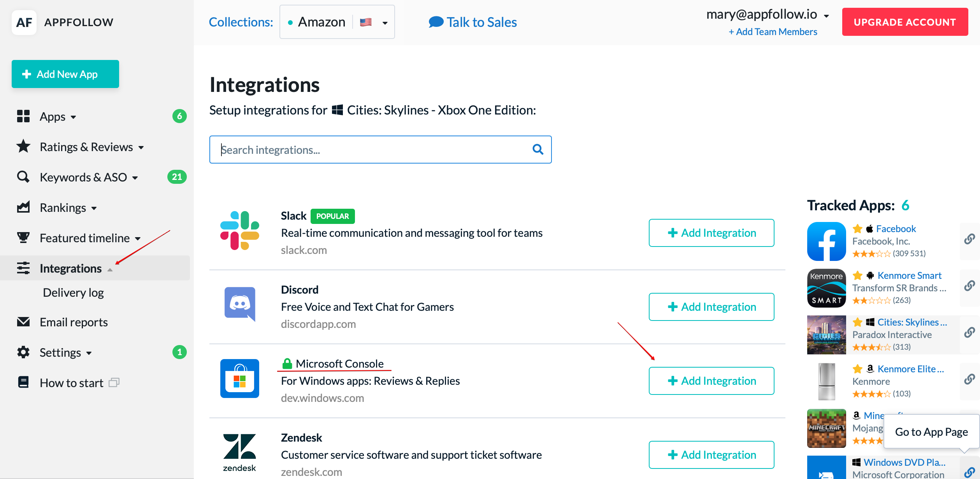The image size is (980, 479).
Task: Click the POPULAR badge next to Slack
Action: [x=332, y=216]
